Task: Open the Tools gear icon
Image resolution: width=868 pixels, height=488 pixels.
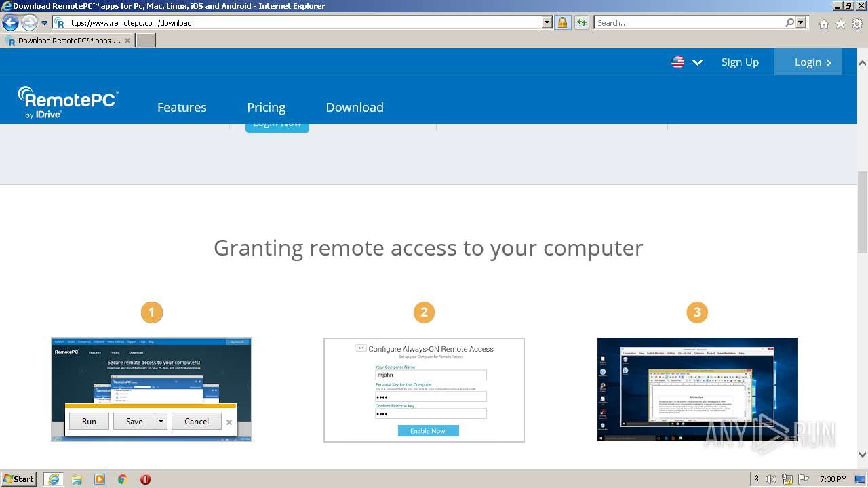Action: point(857,24)
